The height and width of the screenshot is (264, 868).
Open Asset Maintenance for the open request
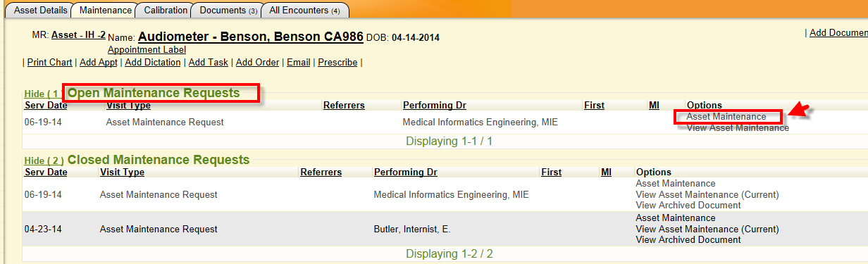point(726,117)
